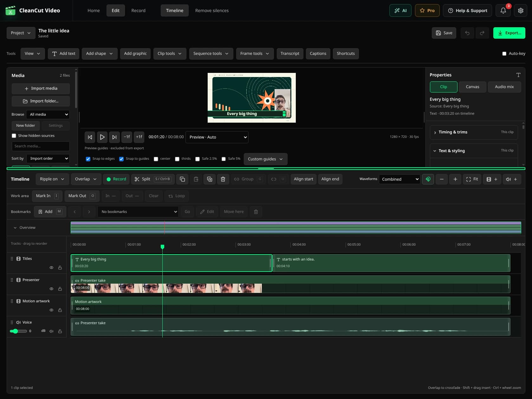Open the settings gear icon
This screenshot has height=399, width=532.
coord(521,10)
